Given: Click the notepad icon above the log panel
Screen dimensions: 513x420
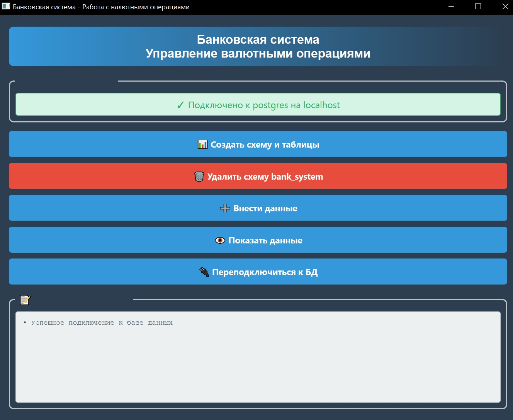Looking at the screenshot, I should coord(25,300).
